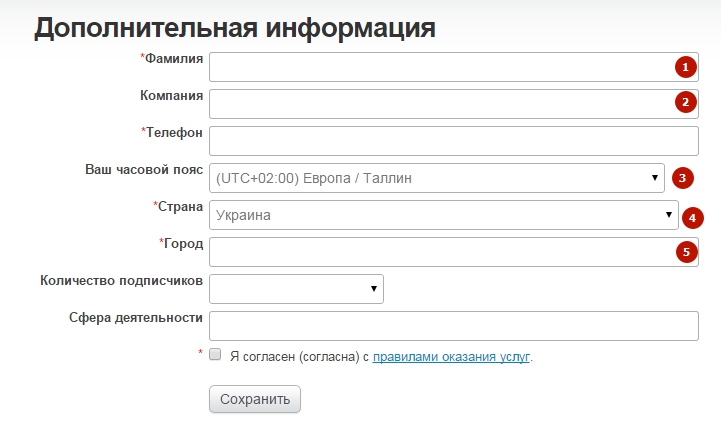The image size is (721, 430).
Task: Tick the service rules agreement checkbox
Action: click(215, 354)
